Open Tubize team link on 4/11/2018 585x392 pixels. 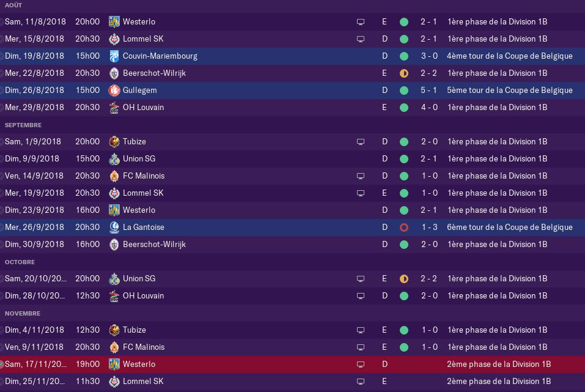(134, 330)
